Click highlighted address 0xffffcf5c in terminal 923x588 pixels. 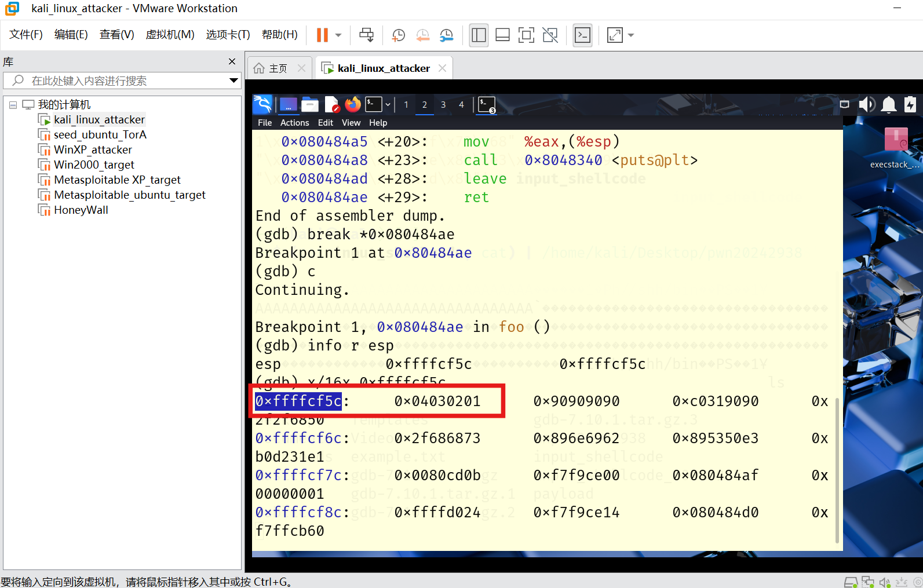(x=298, y=401)
